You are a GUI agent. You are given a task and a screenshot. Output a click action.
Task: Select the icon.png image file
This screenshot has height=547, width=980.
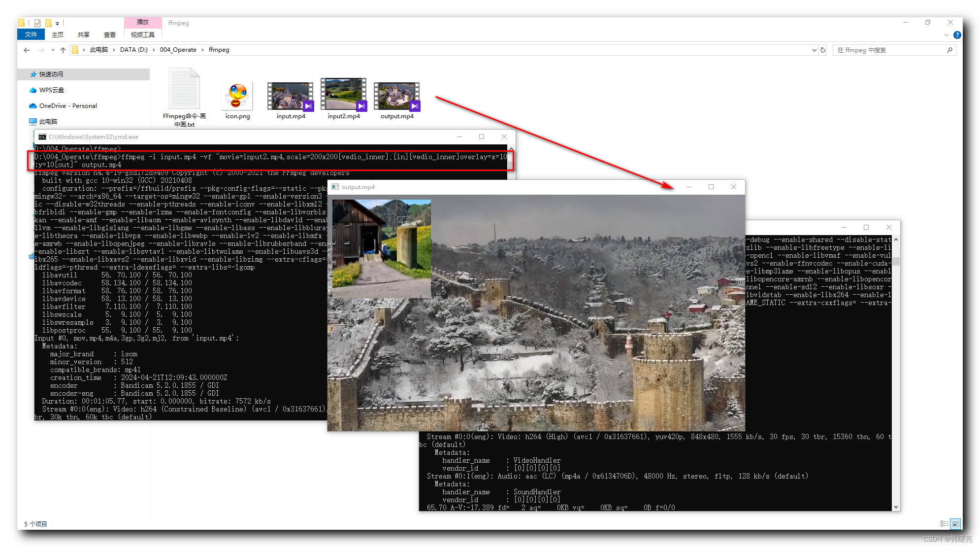(237, 96)
